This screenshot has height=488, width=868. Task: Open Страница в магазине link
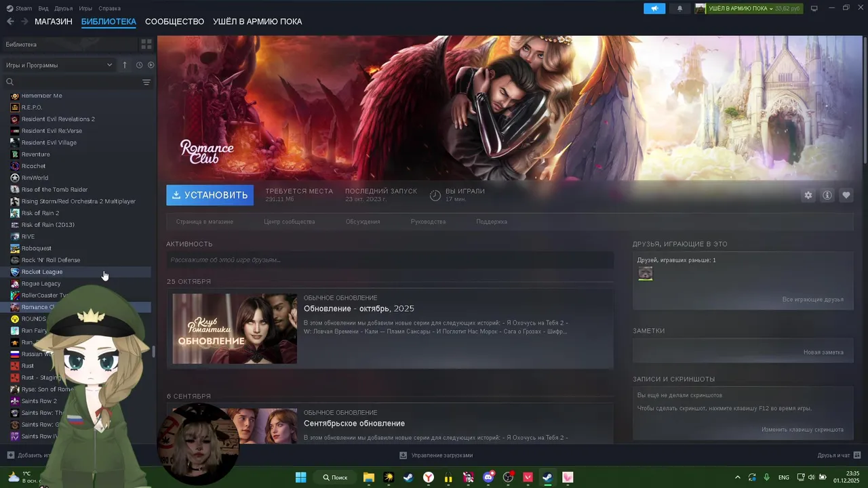205,222
